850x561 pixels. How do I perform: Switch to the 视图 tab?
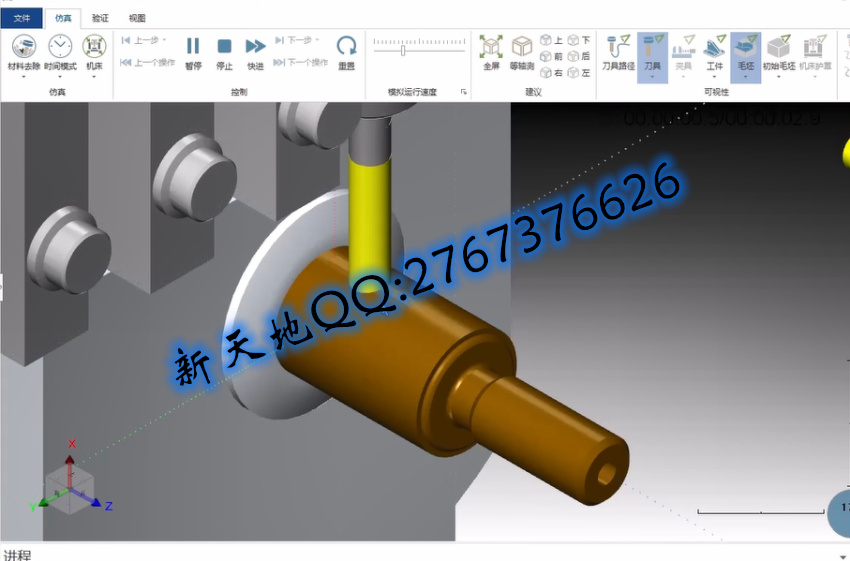(x=137, y=18)
